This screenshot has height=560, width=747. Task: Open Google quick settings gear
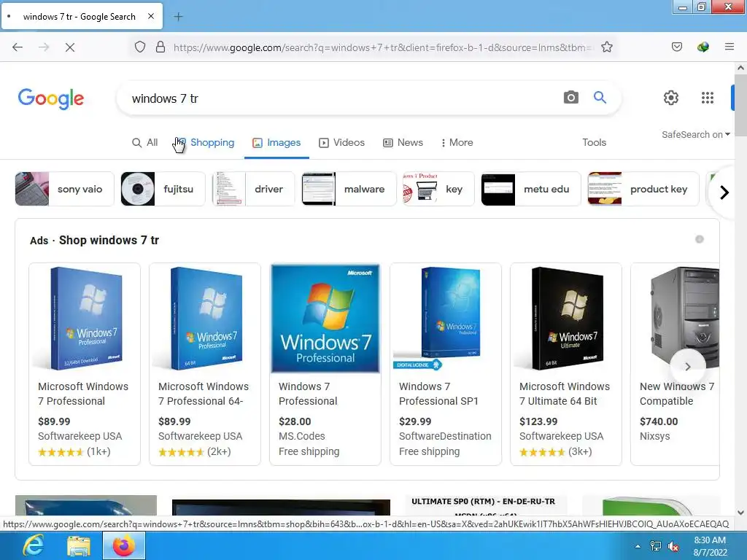tap(671, 98)
